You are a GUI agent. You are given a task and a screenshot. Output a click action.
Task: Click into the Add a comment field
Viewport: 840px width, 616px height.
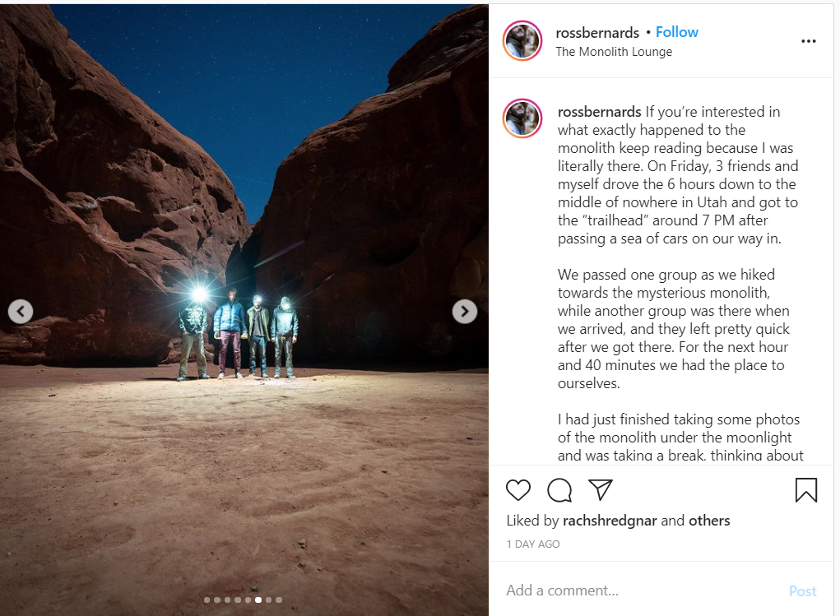click(x=643, y=591)
